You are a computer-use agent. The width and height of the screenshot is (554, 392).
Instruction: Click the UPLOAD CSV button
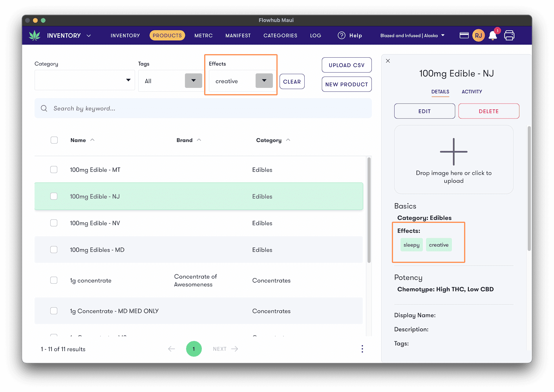347,65
